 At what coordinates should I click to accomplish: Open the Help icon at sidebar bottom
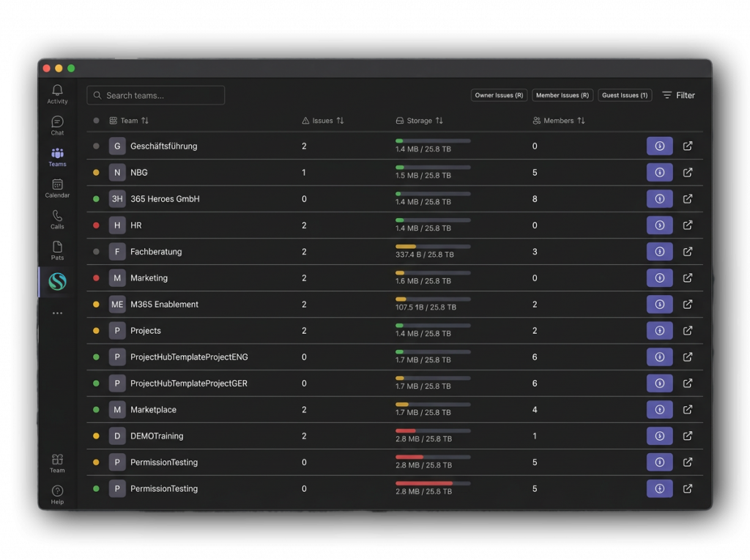pyautogui.click(x=57, y=494)
